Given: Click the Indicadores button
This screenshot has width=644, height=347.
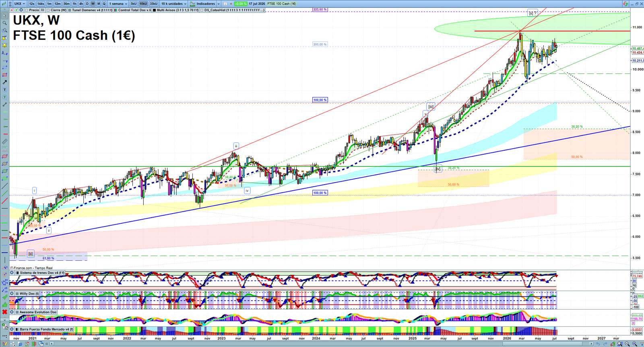Looking at the screenshot, I should click(202, 4).
